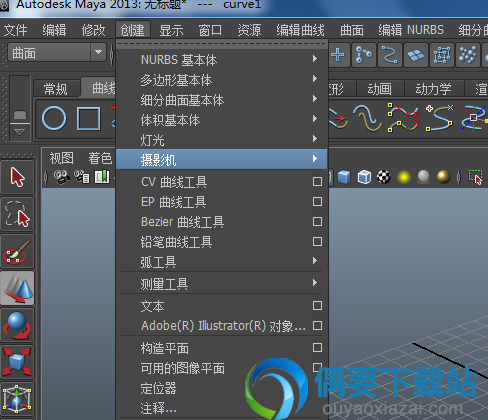Create NURBS circle from shelf
Image resolution: width=488 pixels, height=420 pixels.
point(54,118)
